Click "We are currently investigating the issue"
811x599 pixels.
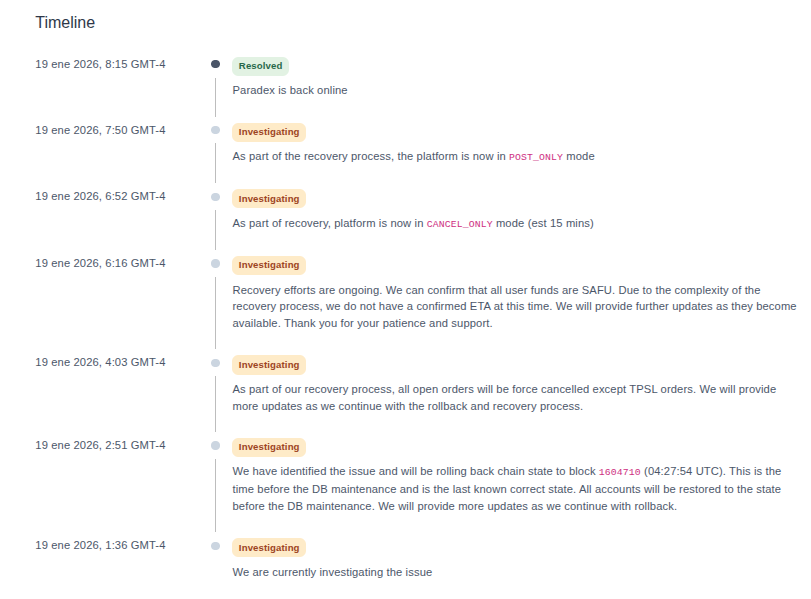coord(332,573)
